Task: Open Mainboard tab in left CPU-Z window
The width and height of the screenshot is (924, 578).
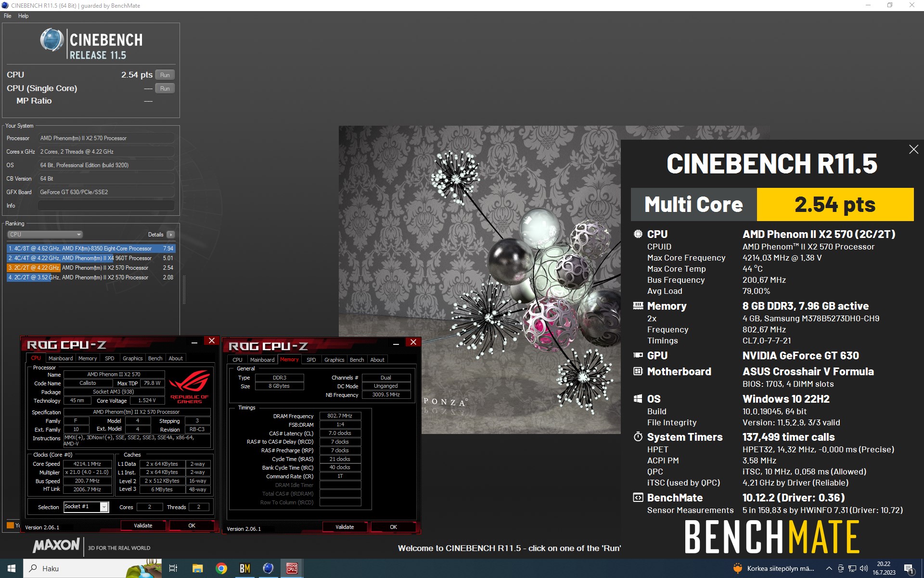Action: coord(61,358)
